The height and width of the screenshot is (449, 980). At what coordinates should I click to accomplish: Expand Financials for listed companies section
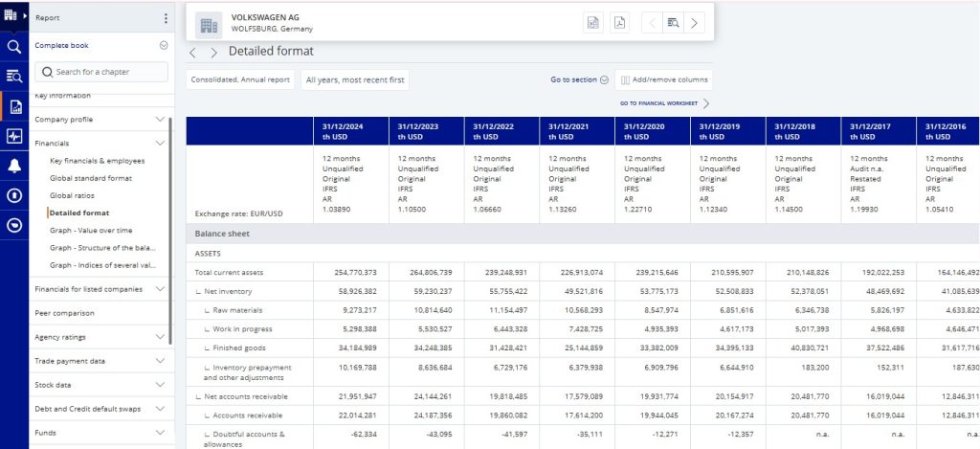click(160, 289)
